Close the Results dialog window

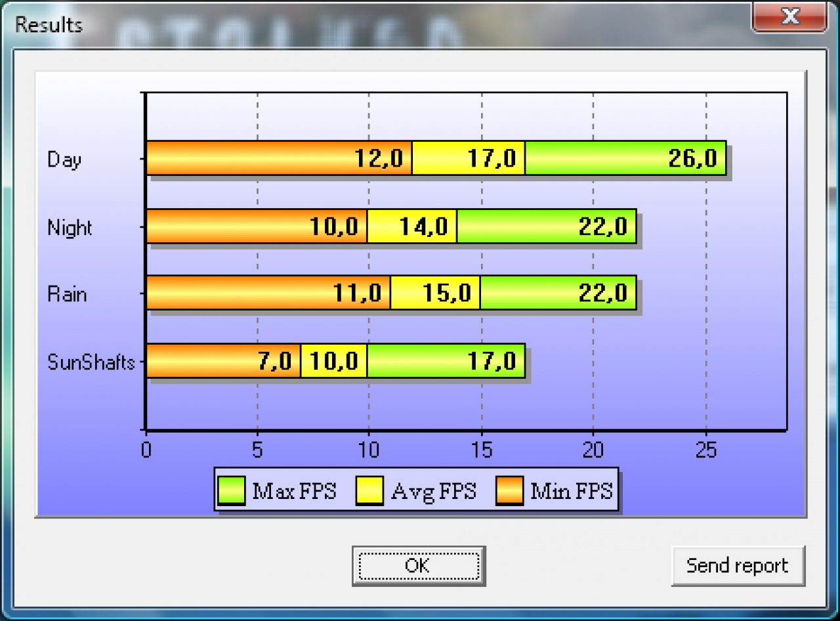point(789,16)
